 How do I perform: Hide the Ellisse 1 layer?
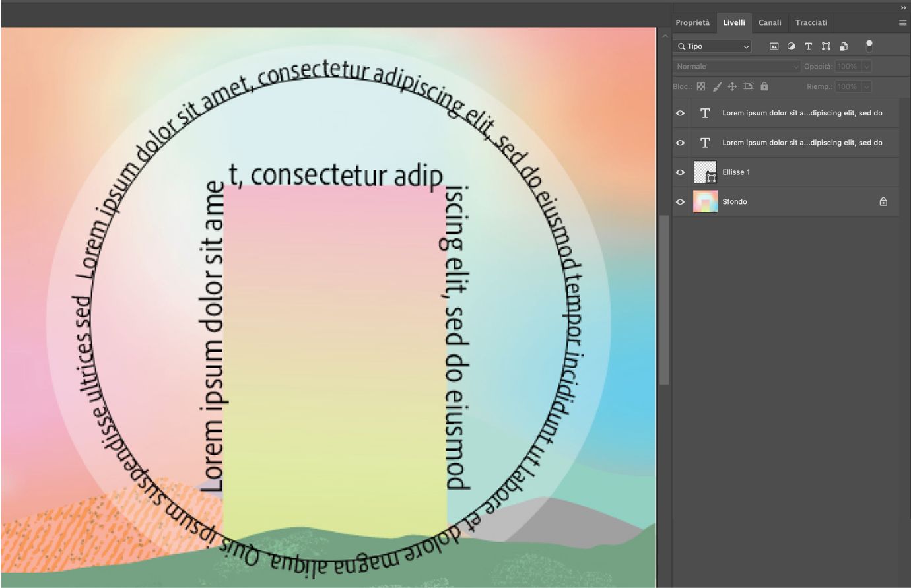(680, 172)
